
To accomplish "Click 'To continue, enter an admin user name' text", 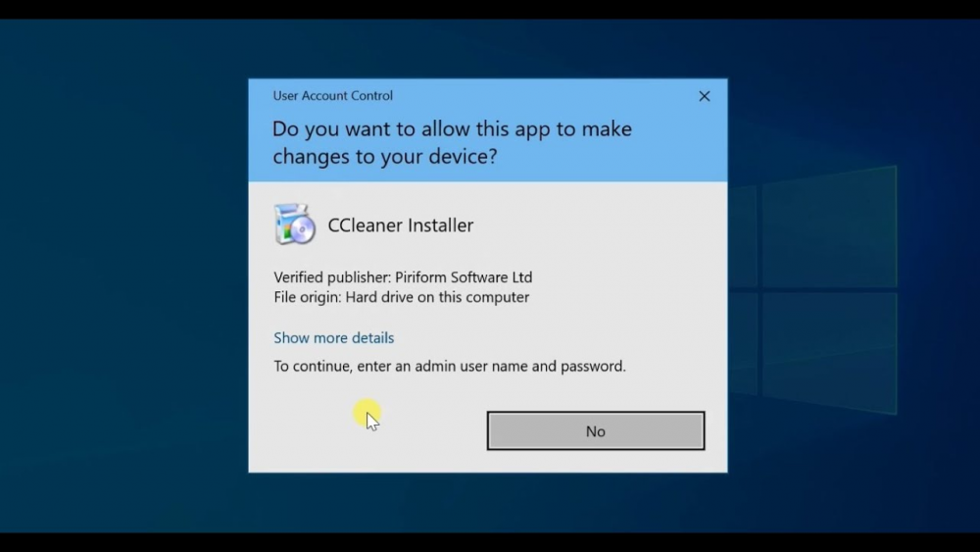I will 450,366.
